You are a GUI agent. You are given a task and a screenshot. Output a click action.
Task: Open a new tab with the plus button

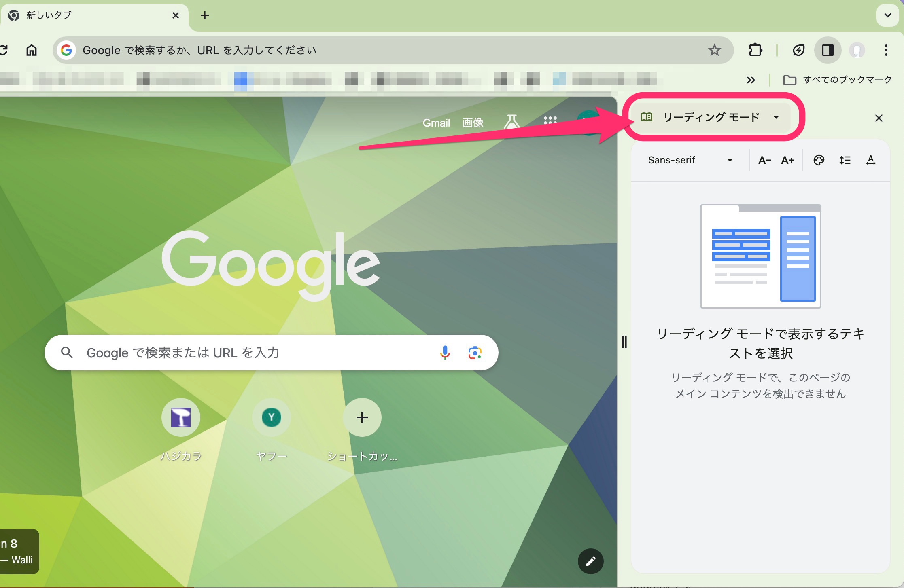(205, 15)
